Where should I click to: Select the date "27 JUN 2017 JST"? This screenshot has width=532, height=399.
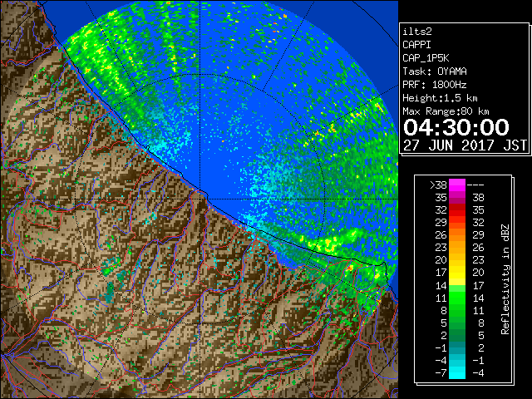[465, 145]
